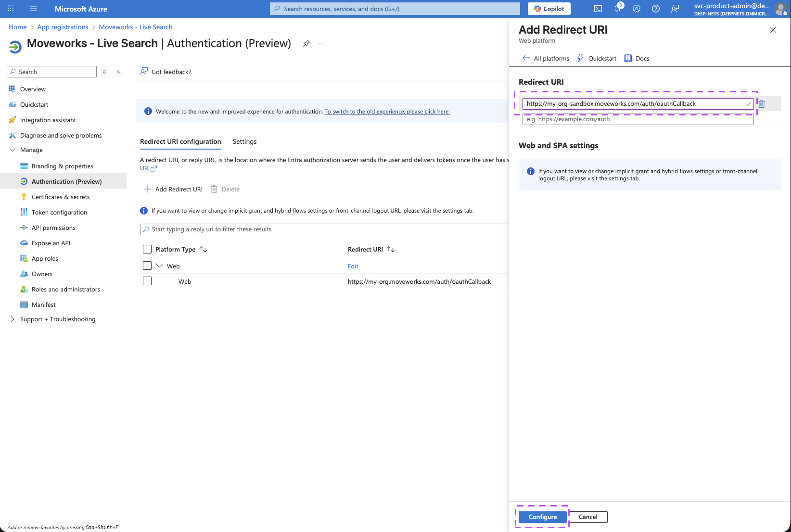Click Add Redirect URI toolbar button
Viewport: 791px width, 532px height.
(x=173, y=189)
